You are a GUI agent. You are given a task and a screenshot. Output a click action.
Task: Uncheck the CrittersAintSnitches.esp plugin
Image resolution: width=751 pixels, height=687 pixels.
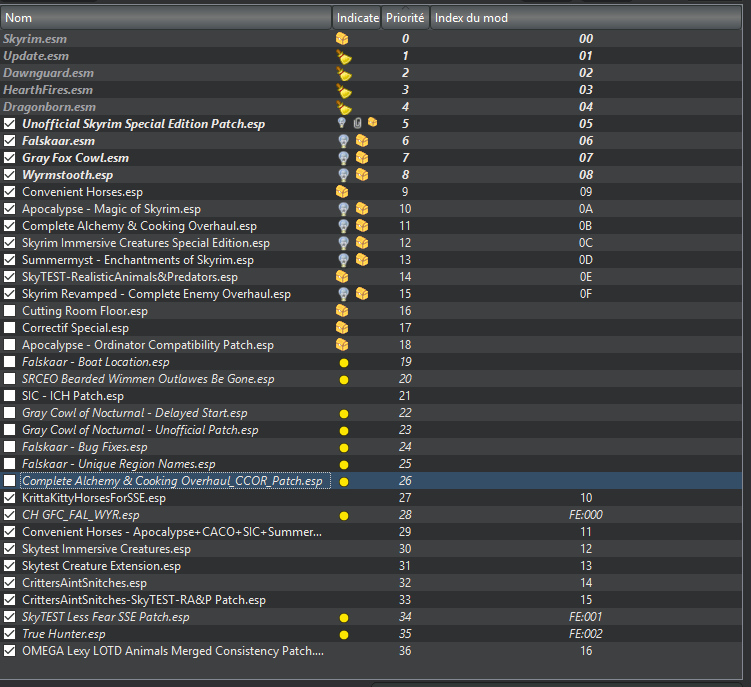pos(10,583)
